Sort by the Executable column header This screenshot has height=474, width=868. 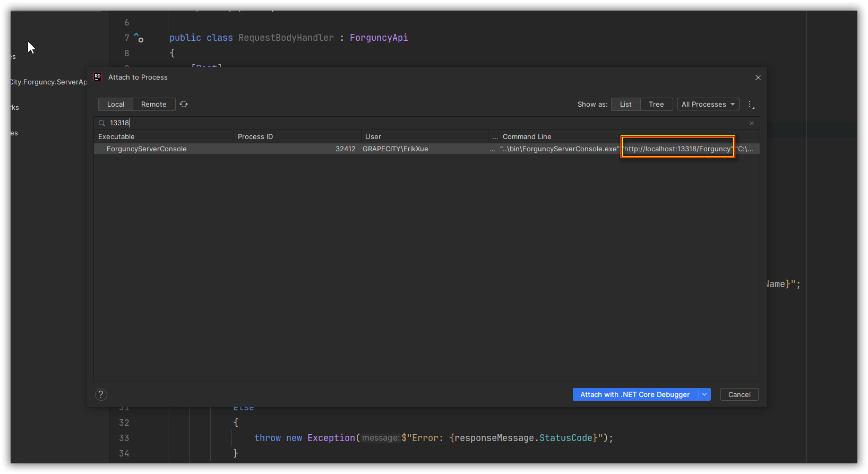[x=116, y=137]
